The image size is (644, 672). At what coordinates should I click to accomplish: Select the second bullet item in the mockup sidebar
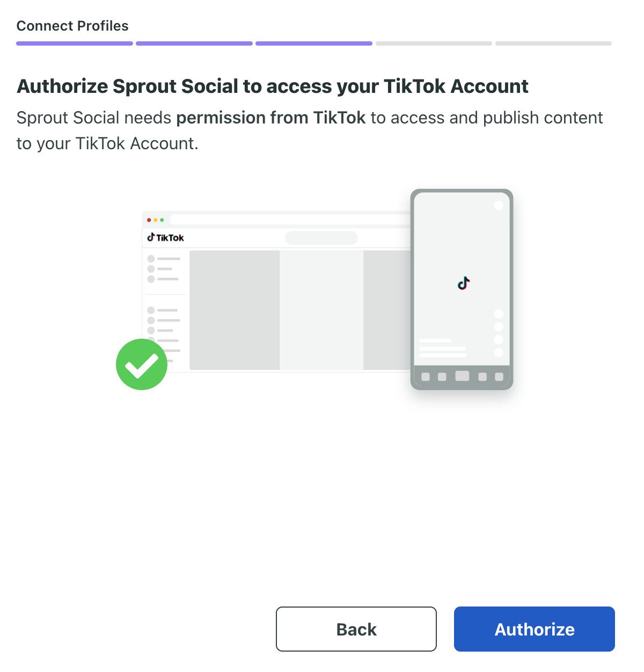(152, 268)
